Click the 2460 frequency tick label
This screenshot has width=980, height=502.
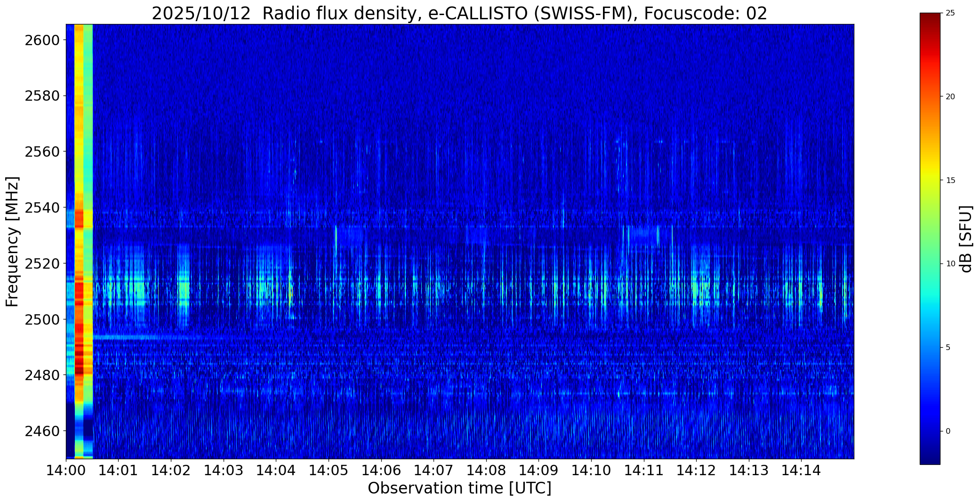(x=42, y=431)
